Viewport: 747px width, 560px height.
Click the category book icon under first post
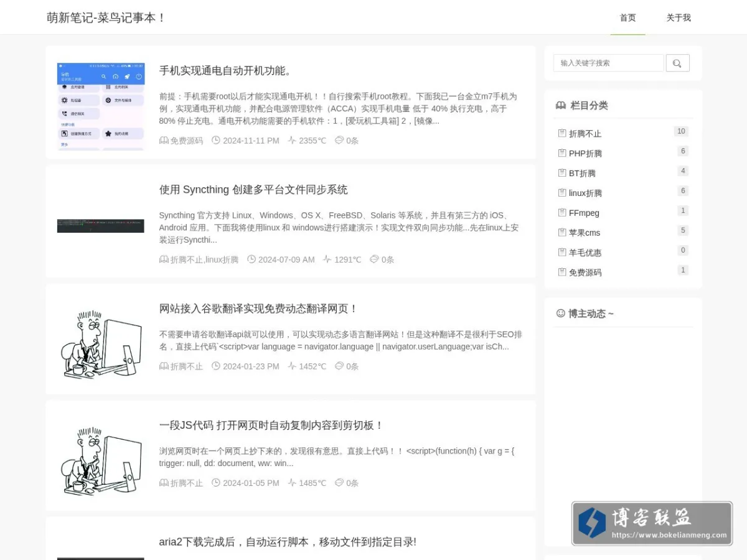[164, 141]
